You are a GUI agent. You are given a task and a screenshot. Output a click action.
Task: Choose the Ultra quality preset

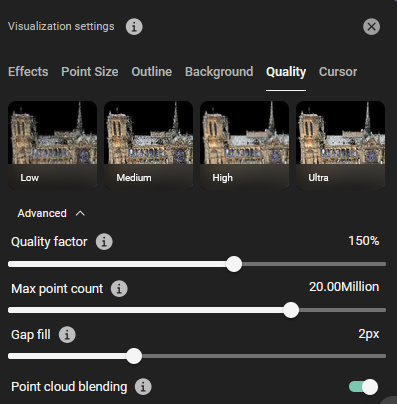(x=341, y=145)
